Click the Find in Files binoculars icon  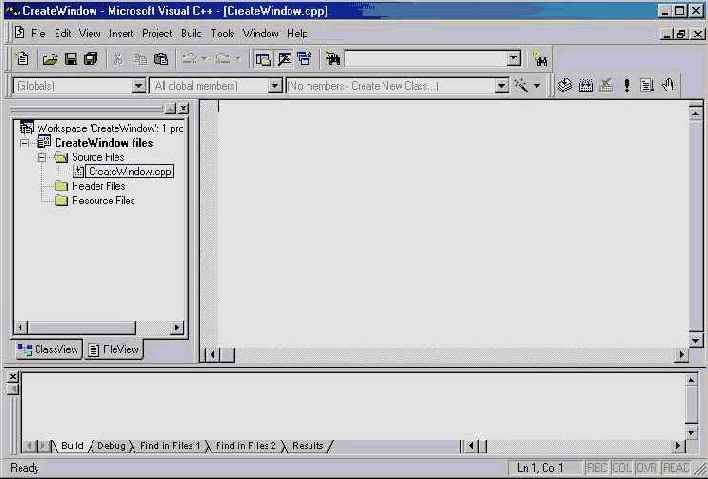(x=332, y=60)
